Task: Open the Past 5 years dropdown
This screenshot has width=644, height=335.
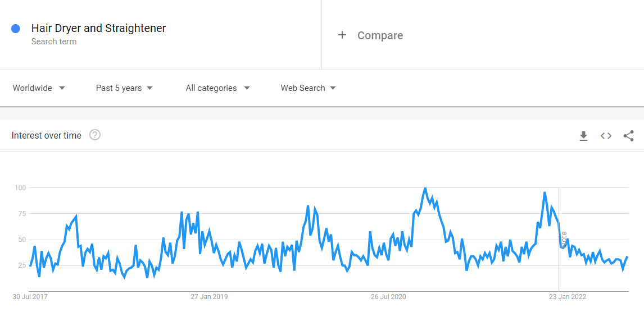Action: (124, 88)
